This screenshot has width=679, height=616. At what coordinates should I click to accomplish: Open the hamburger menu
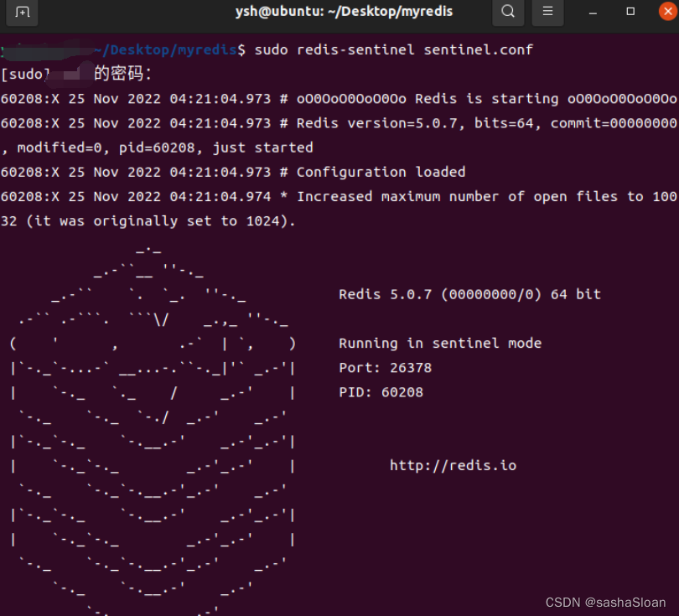pos(547,11)
